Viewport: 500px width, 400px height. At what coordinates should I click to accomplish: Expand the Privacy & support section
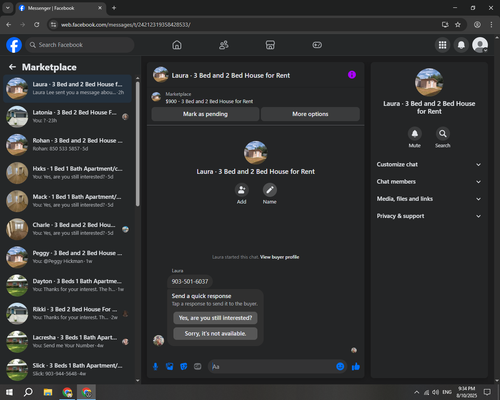tap(429, 216)
